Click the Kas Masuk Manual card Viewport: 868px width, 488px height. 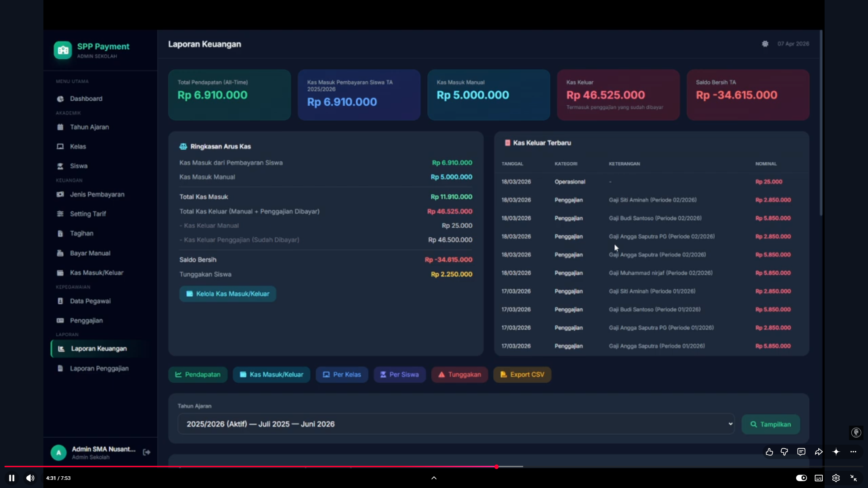click(489, 95)
